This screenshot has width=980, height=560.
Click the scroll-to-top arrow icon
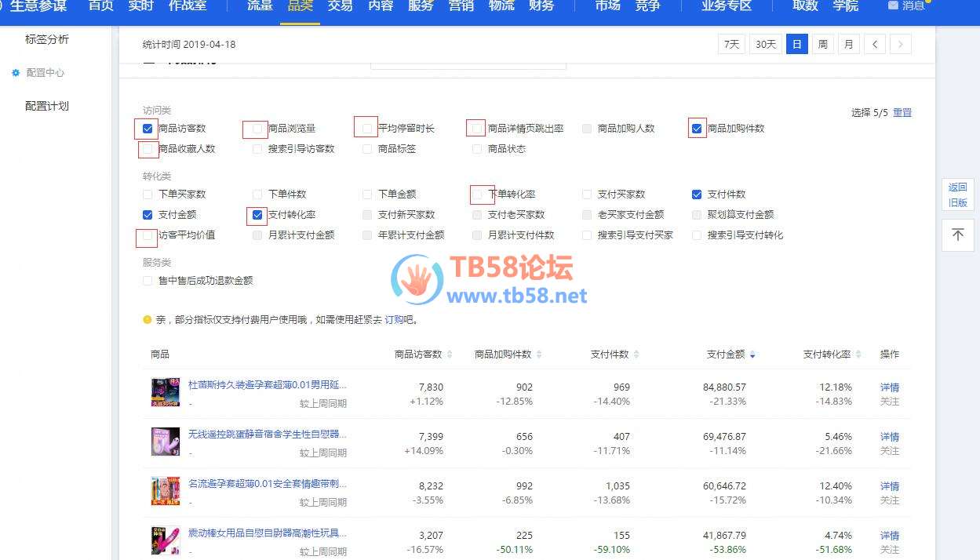coord(957,235)
